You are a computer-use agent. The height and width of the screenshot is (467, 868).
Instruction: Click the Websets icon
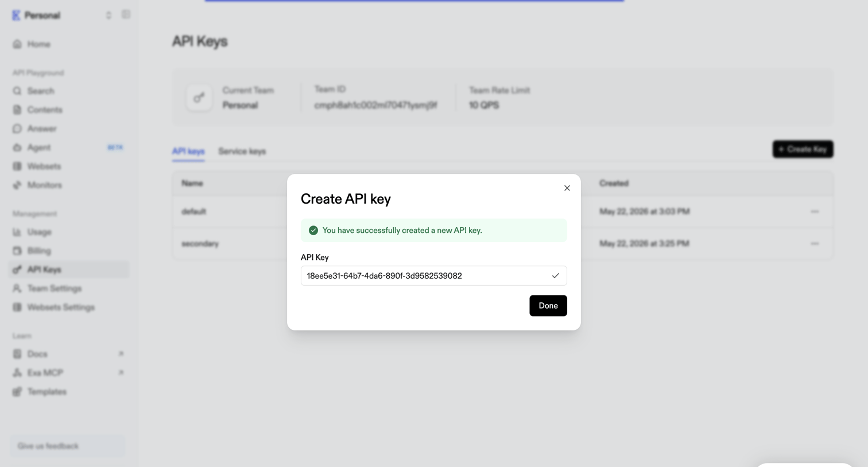[x=17, y=166]
